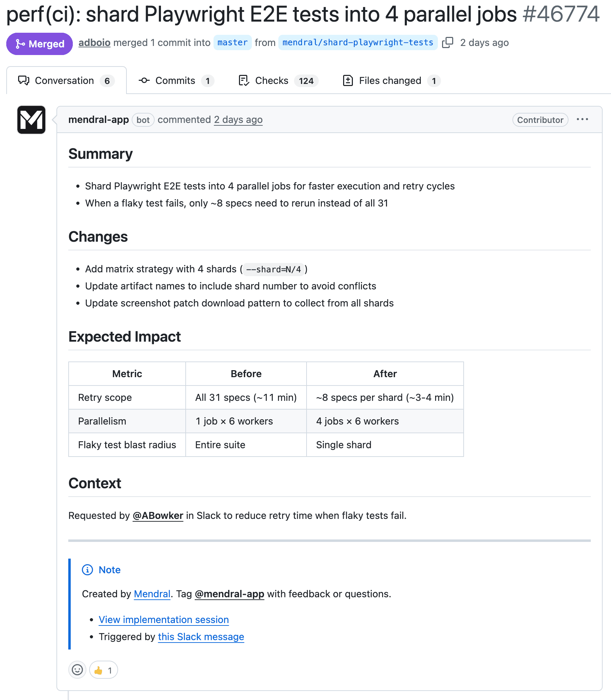Viewport: 611px width, 700px height.
Task: Click the commit icon on the Commits tab
Action: click(x=144, y=80)
